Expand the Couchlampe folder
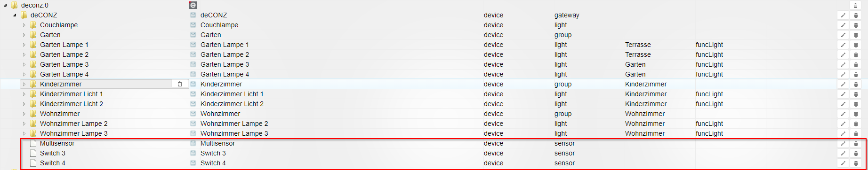Screen dimensions: 868x170 click(x=24, y=25)
